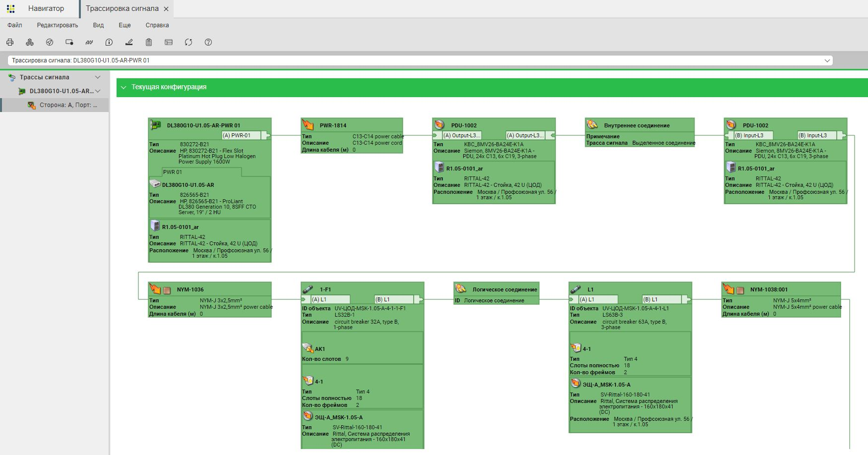
Task: Collapse the 'Текущая конфигурация' section
Action: coord(124,87)
